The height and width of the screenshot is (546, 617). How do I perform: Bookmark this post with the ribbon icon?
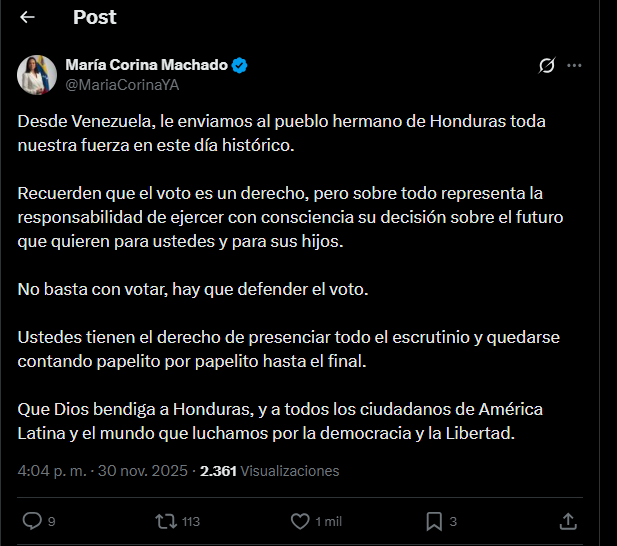click(434, 521)
